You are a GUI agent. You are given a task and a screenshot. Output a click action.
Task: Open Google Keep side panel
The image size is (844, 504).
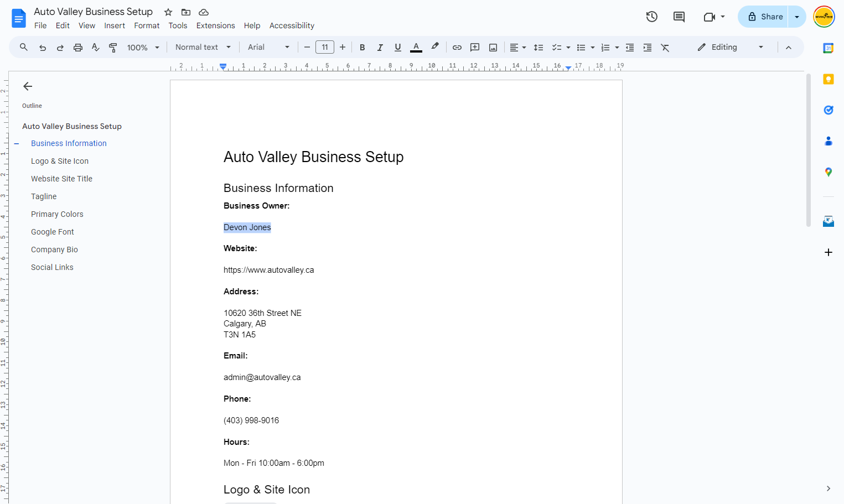click(829, 79)
